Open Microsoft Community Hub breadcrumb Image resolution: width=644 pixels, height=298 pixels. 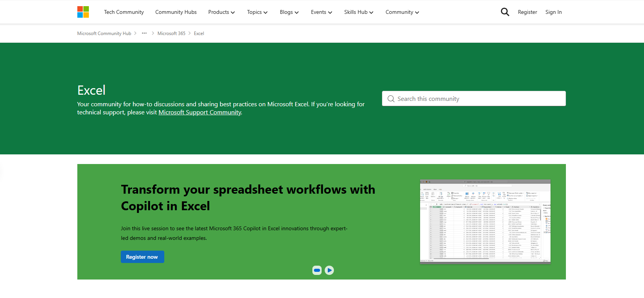pos(104,33)
